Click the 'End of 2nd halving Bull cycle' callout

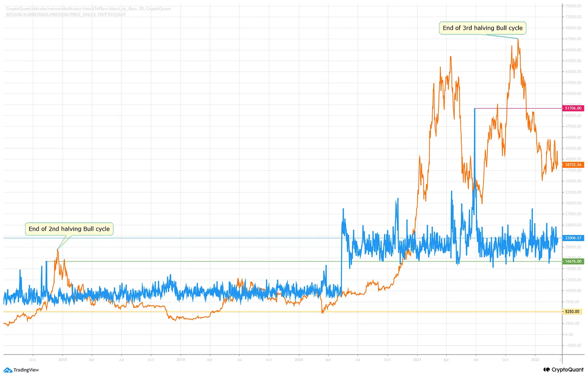click(x=69, y=229)
